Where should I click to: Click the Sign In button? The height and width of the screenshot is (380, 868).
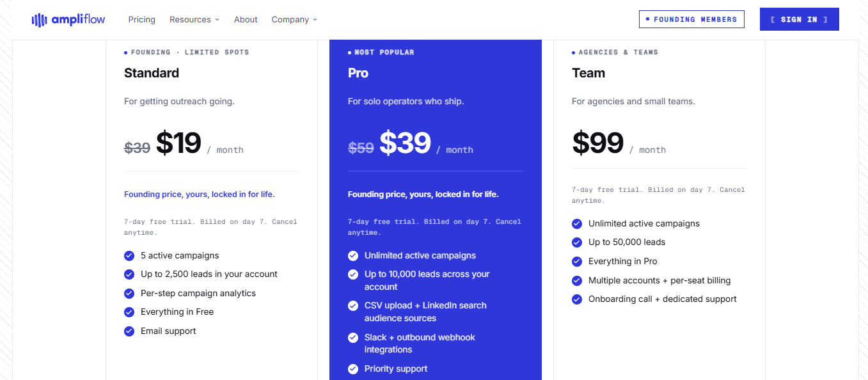(x=799, y=19)
